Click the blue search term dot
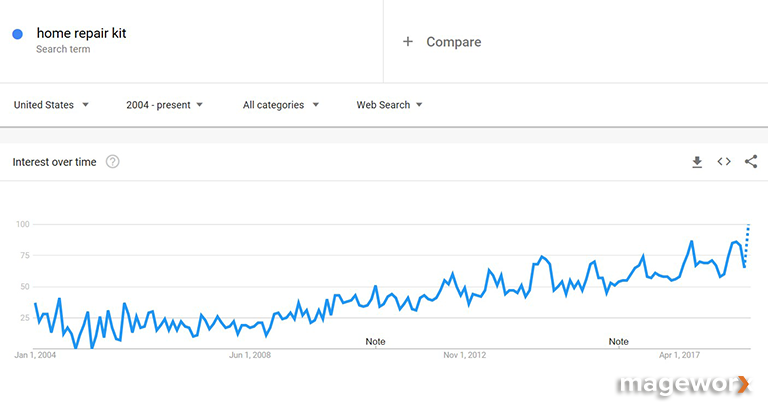This screenshot has width=768, height=406. [18, 34]
